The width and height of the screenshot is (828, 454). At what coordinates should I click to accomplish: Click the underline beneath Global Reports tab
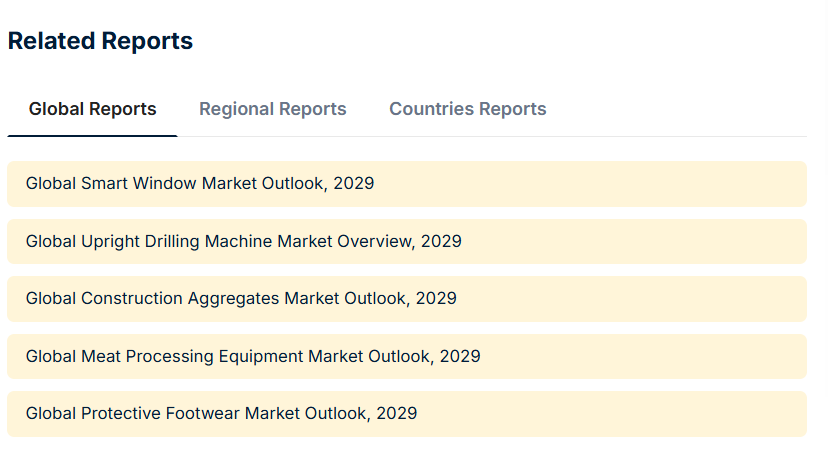click(92, 136)
